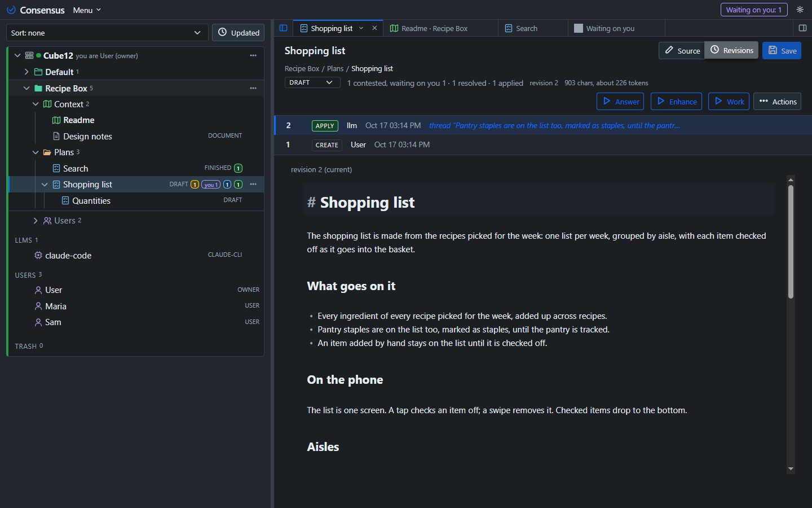Select the Maria user entry
The width and height of the screenshot is (812, 508).
[x=56, y=306]
